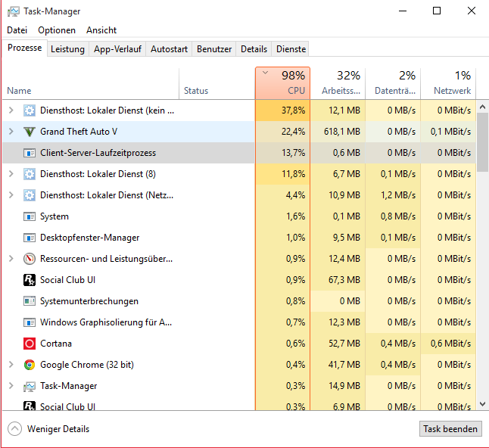Expand Ressourcen- und Leistungsüber… group
Image resolution: width=489 pixels, height=448 pixels.
(x=11, y=259)
